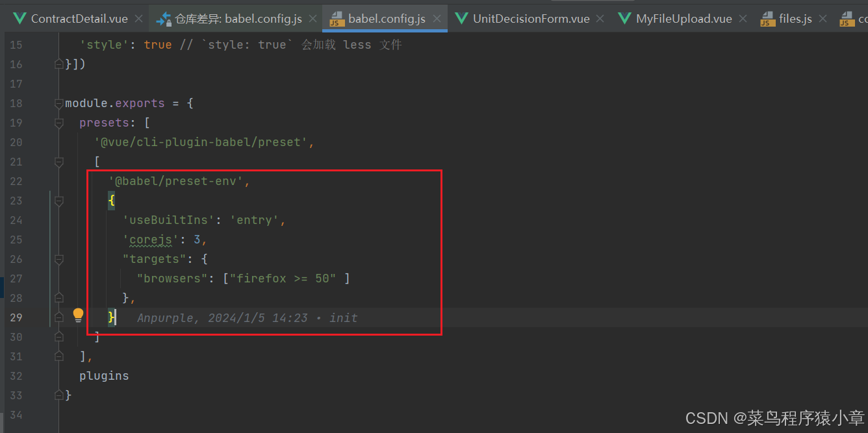
Task: Click the "firefox >= 50" string
Action: click(x=283, y=278)
